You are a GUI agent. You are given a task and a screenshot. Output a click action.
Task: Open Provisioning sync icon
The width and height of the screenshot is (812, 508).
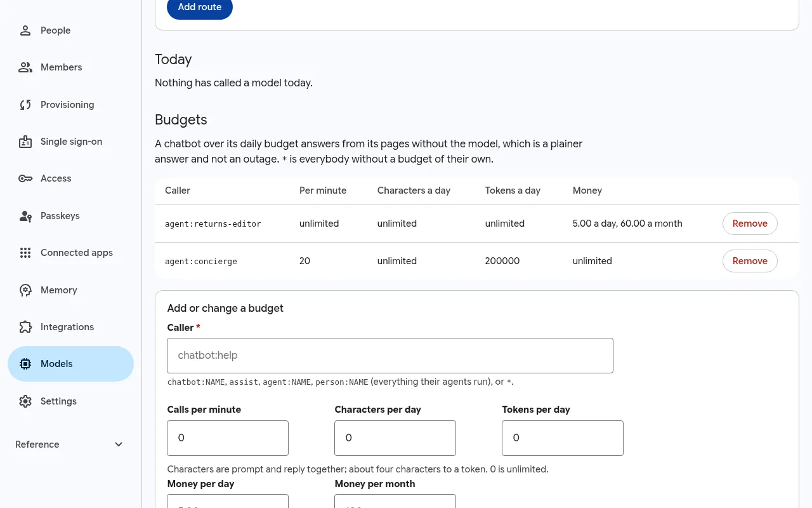point(25,105)
